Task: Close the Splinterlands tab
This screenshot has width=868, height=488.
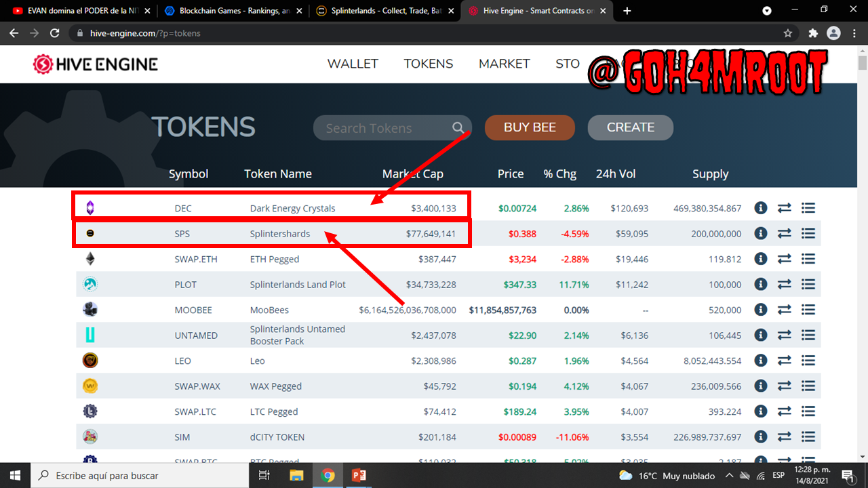Action: 451,11
